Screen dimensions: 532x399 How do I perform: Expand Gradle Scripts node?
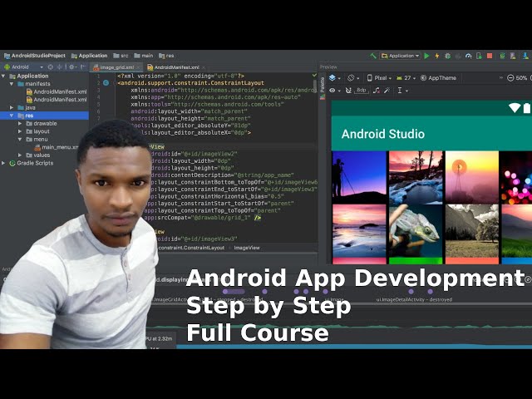tap(3, 163)
